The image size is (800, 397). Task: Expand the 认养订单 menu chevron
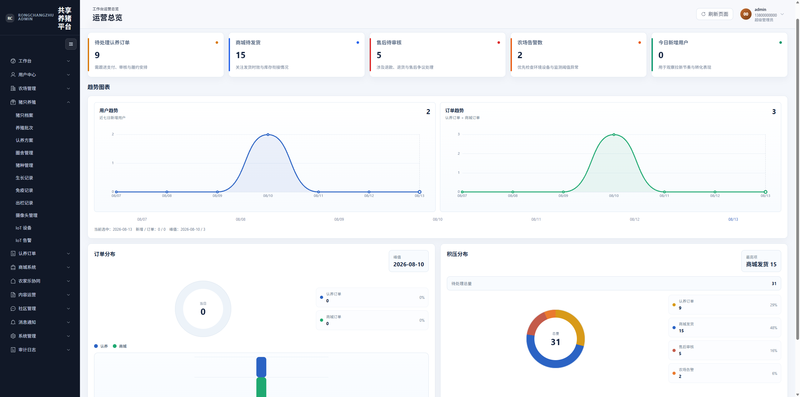click(68, 253)
